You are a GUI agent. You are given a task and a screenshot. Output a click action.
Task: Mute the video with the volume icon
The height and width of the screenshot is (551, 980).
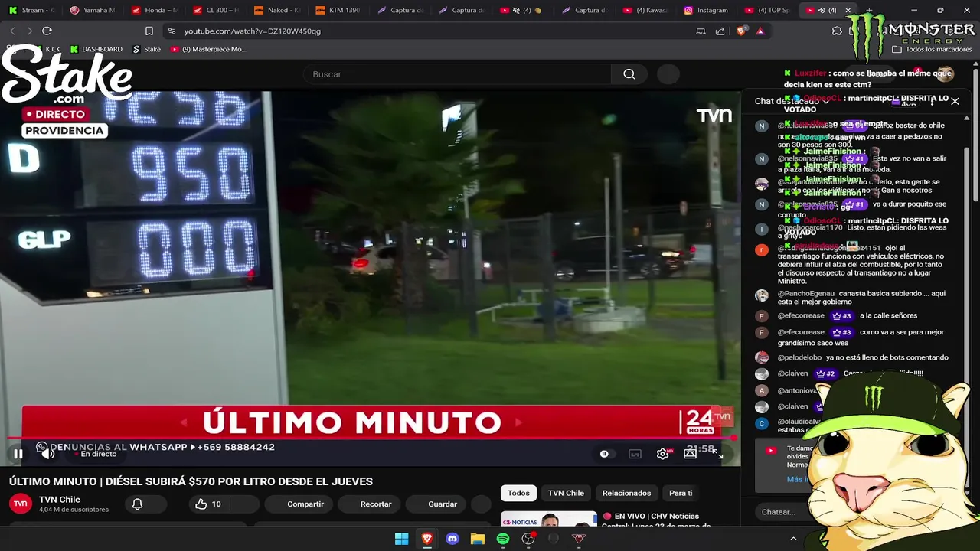click(x=47, y=454)
